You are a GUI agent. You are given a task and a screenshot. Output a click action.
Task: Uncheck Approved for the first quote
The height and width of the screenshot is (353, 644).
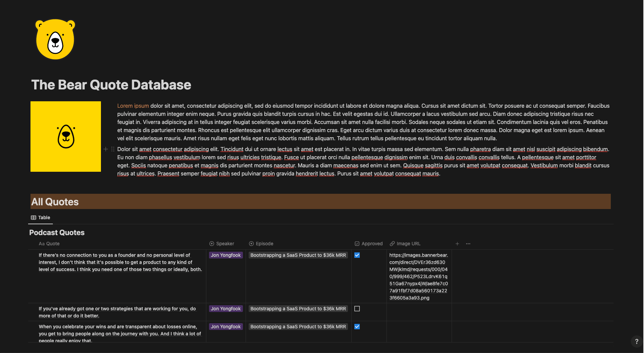click(x=357, y=255)
